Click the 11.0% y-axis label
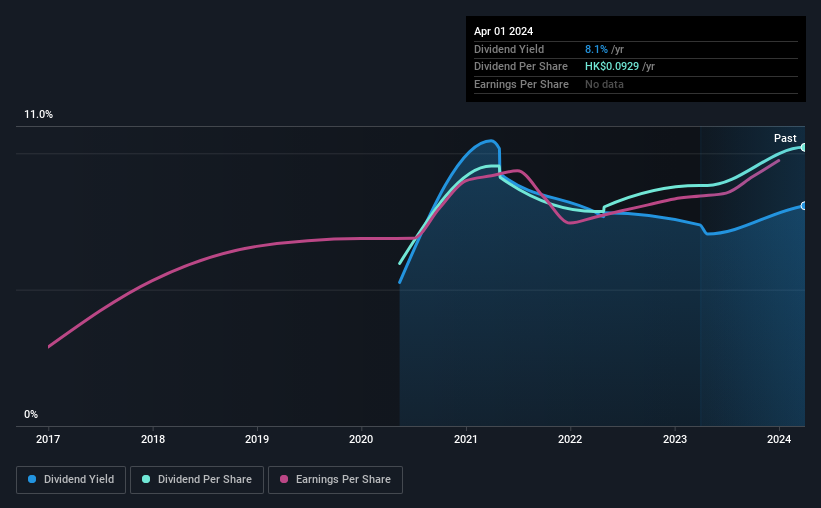Screen dimensions: 821x508 coord(39,114)
